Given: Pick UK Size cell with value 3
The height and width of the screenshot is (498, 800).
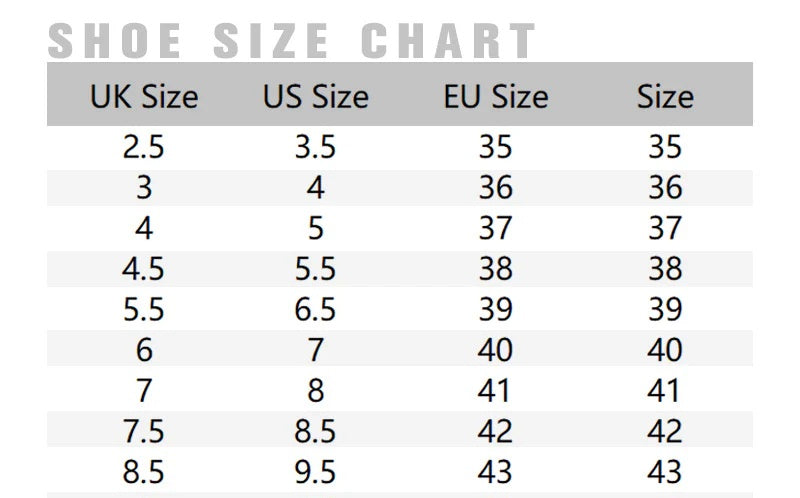Looking at the screenshot, I should [144, 188].
